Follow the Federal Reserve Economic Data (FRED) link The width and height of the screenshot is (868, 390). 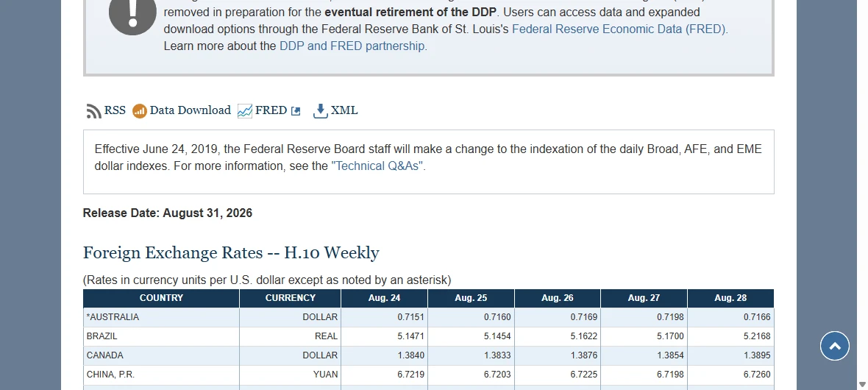[620, 29]
